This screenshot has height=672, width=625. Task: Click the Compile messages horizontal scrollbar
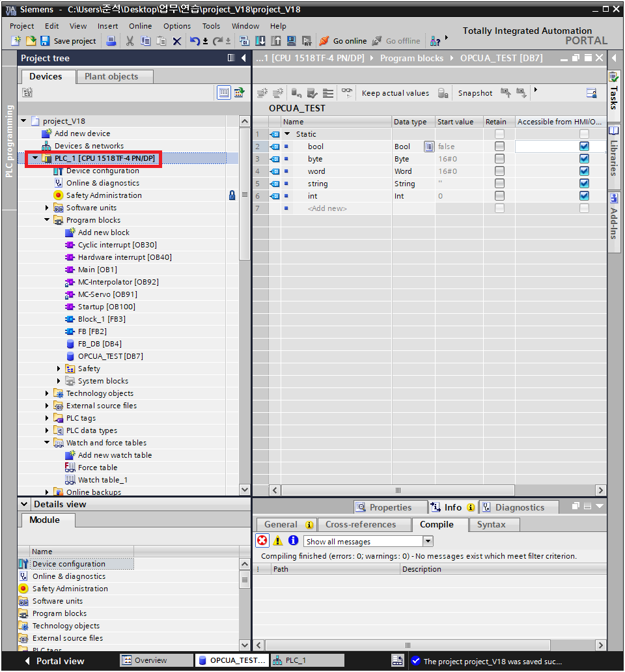(408, 645)
